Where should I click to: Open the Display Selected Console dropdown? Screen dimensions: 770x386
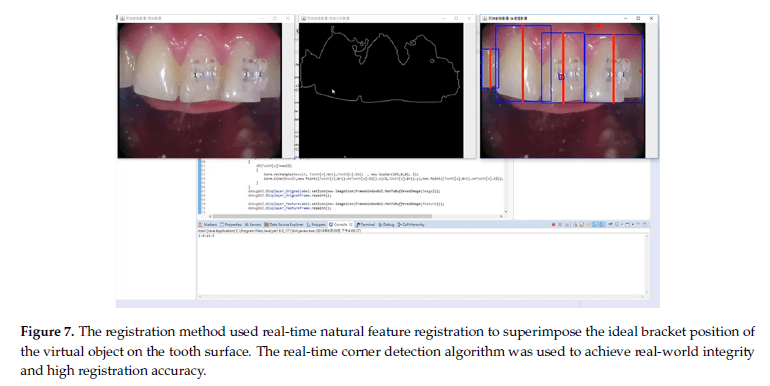(622, 224)
